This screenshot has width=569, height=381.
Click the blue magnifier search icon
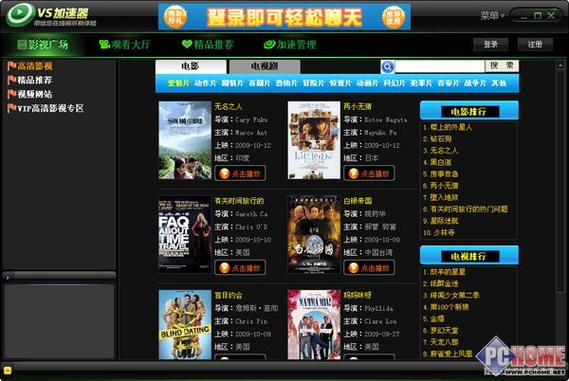[388, 66]
